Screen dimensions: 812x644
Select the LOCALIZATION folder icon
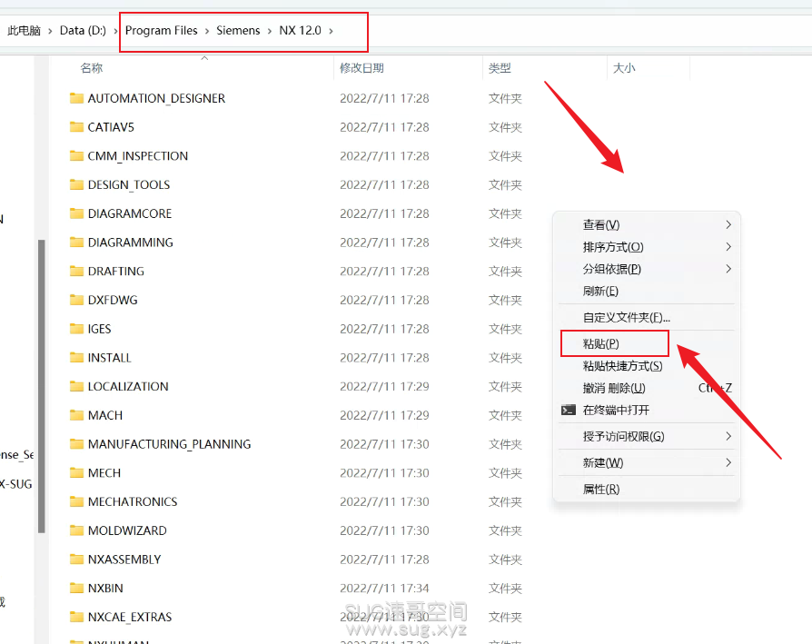76,386
